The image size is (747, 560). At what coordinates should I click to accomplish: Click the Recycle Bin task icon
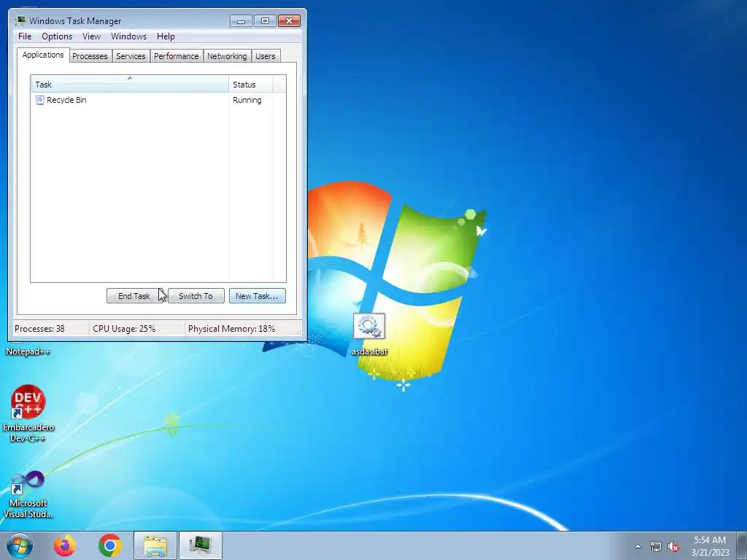[x=39, y=100]
